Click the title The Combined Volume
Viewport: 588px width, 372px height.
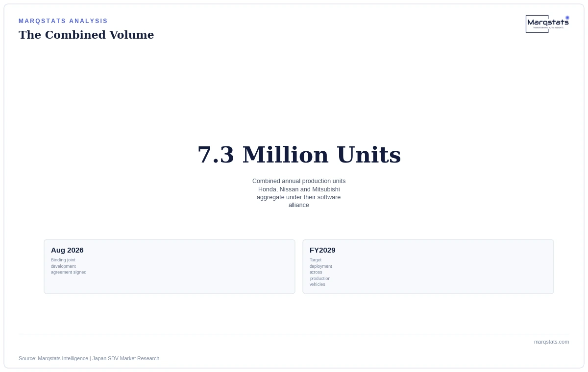coord(86,35)
